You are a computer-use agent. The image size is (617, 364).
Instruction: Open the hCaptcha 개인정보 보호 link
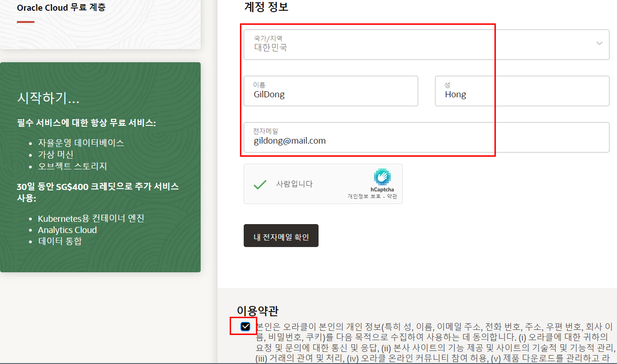coord(364,197)
